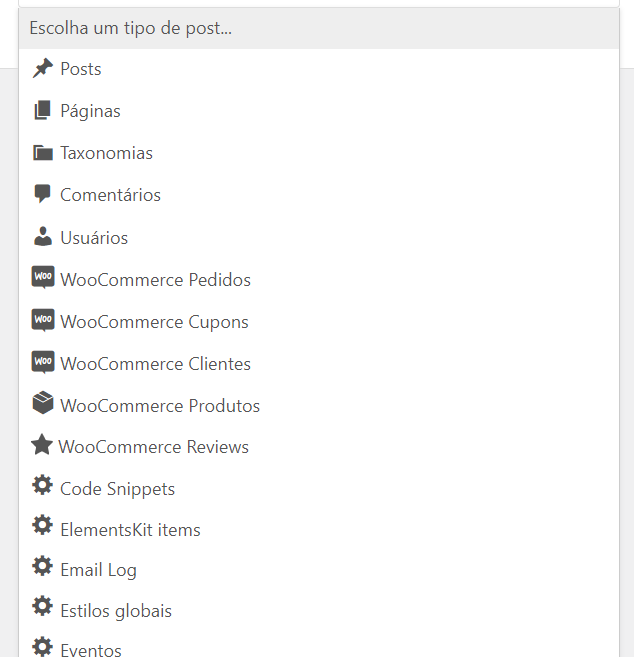634x657 pixels.
Task: Click the box icon beside WooCommerce Produtos
Action: coord(43,403)
